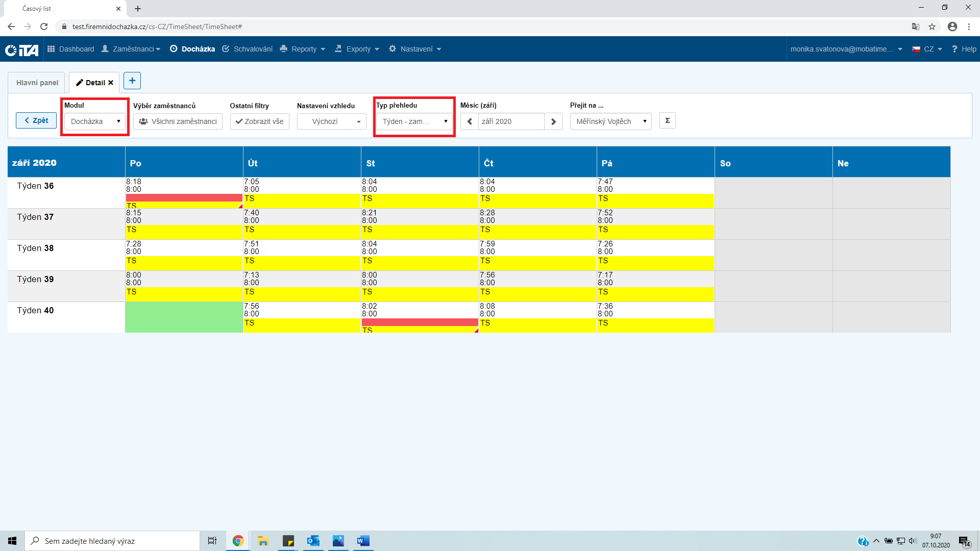Screen dimensions: 980x551
Task: Click the Zpět back button
Action: coord(36,120)
